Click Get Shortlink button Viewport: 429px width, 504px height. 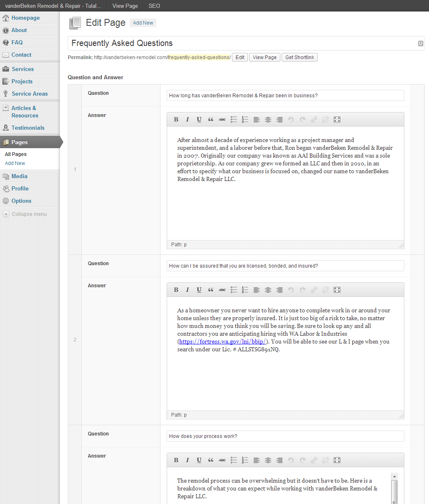pos(300,57)
